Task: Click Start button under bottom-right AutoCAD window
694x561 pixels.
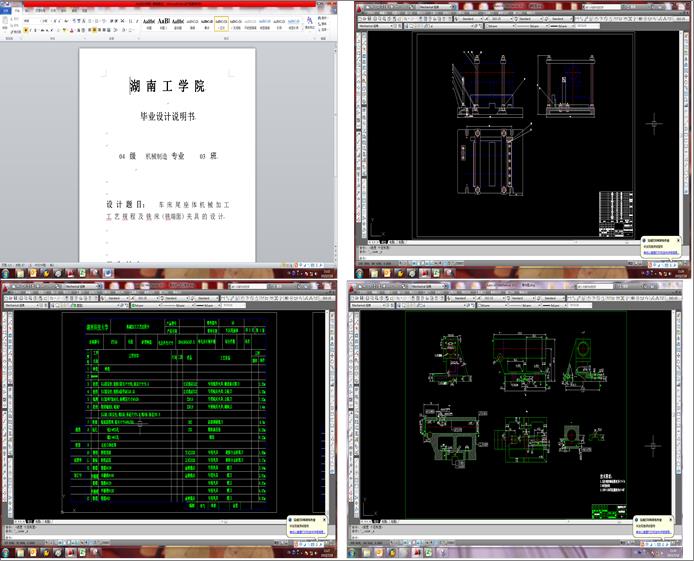Action: (352, 553)
